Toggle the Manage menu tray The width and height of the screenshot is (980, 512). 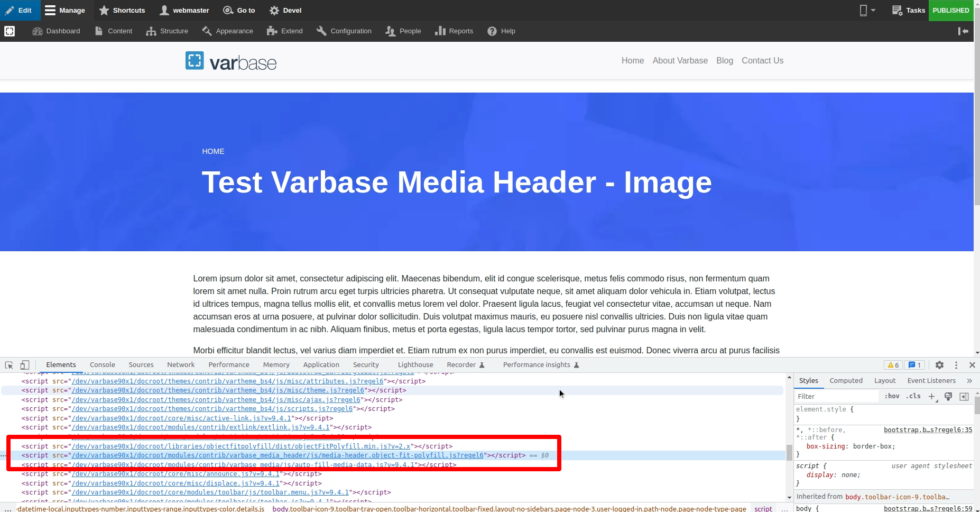coord(66,10)
